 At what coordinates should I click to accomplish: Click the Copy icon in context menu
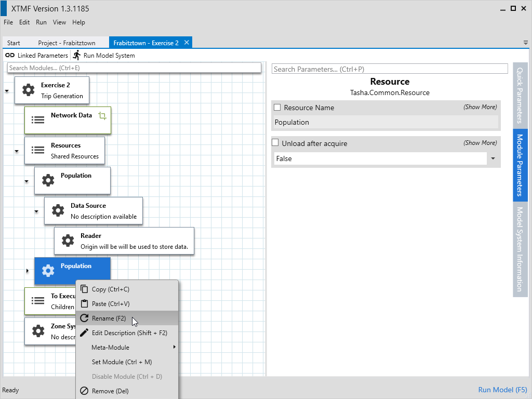[x=84, y=289]
